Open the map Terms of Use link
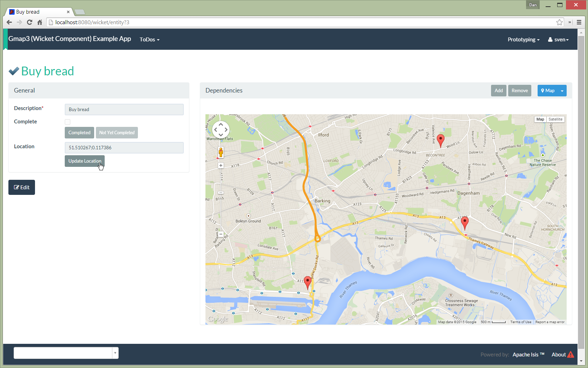Image resolution: width=588 pixels, height=368 pixels. coord(520,322)
